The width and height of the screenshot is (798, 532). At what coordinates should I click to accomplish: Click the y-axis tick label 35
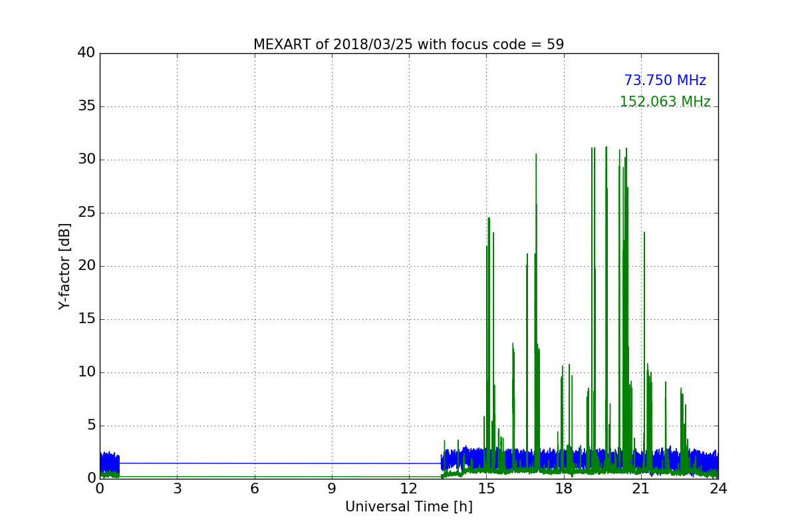[86, 106]
